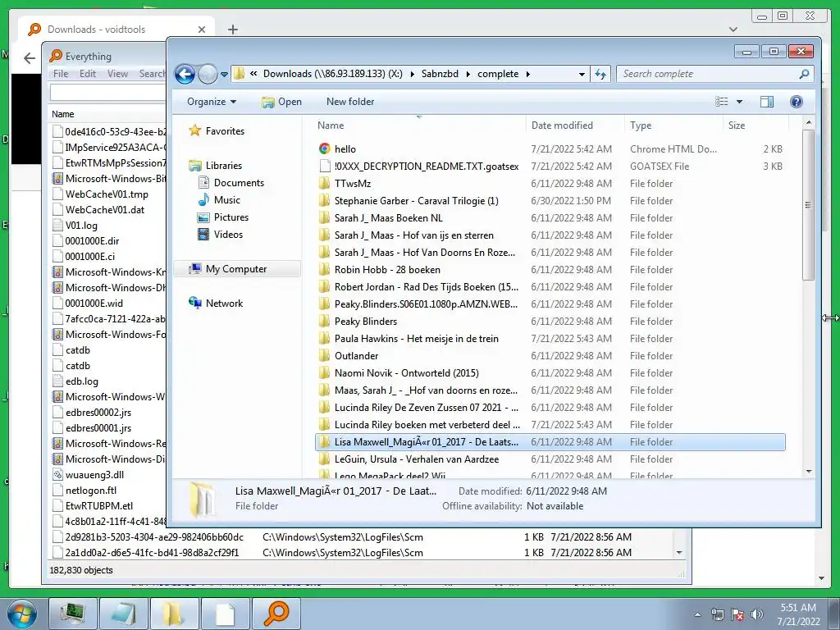The width and height of the screenshot is (840, 630).
Task: Click the Search complete input field
Action: pyautogui.click(x=707, y=74)
